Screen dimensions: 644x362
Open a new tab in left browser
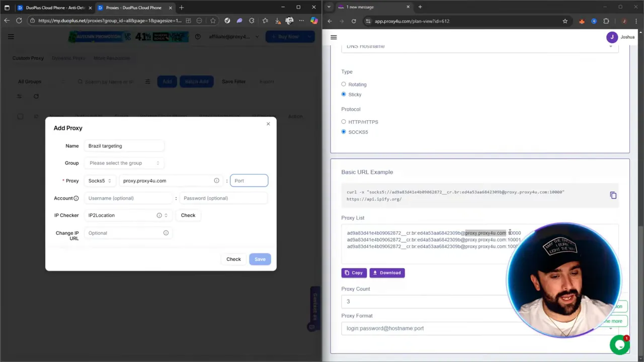point(182,8)
